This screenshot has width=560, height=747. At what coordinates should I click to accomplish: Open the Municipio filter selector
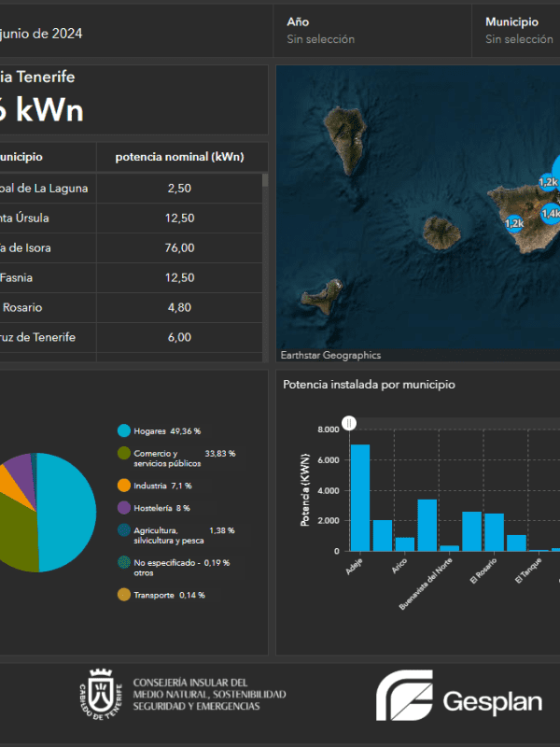click(516, 31)
